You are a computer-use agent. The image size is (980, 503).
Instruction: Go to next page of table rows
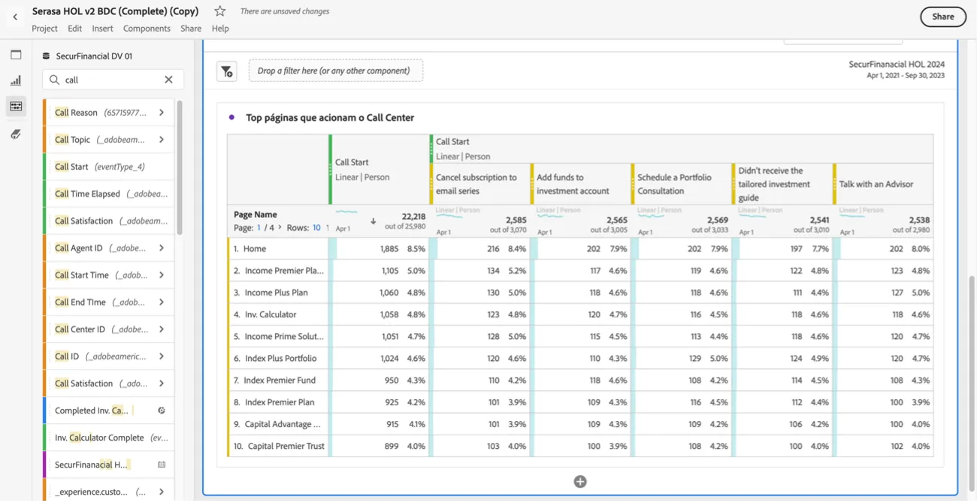280,228
